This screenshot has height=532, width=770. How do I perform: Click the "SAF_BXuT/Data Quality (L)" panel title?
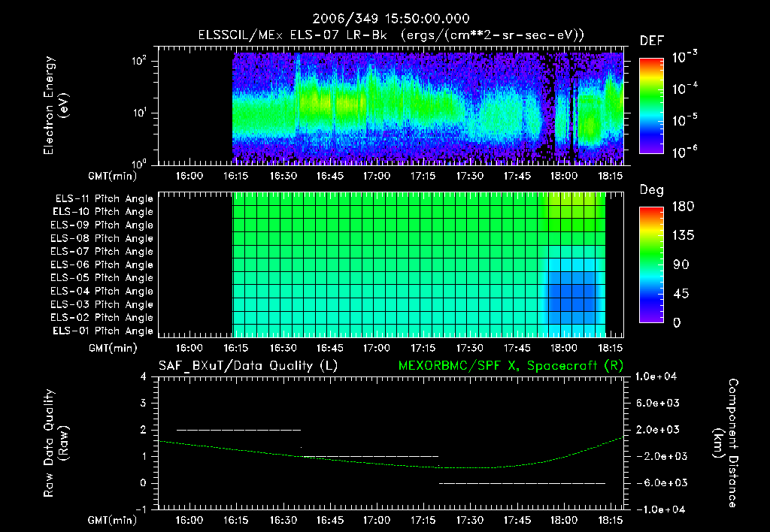click(248, 366)
